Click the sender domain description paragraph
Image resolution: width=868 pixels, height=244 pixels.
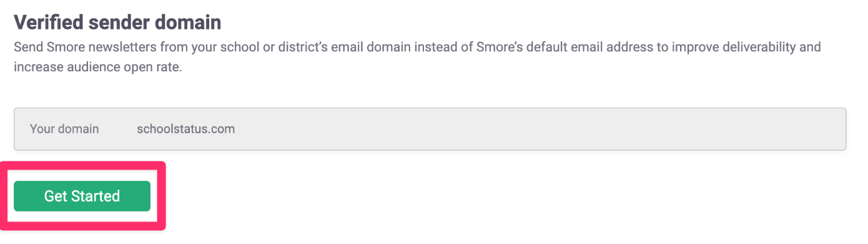pos(417,57)
